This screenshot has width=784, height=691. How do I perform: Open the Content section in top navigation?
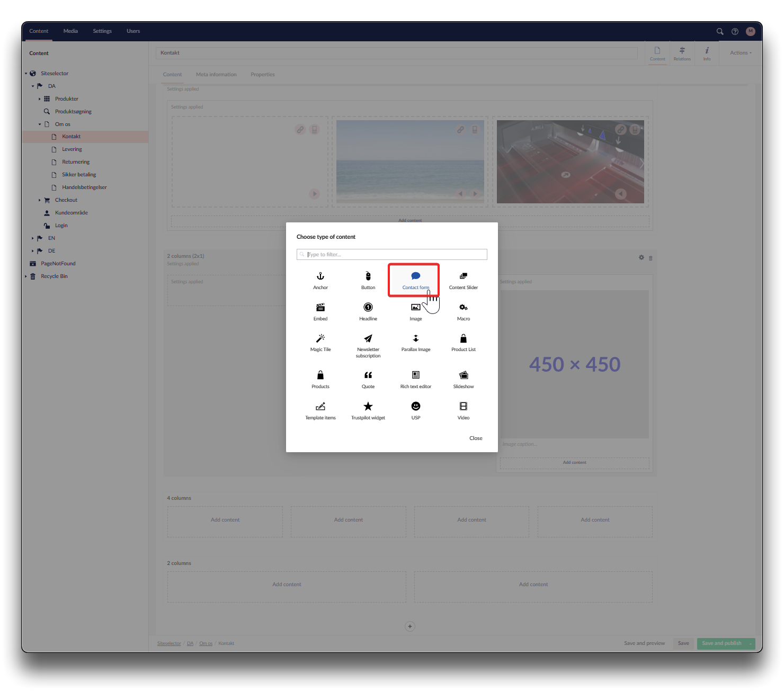point(39,31)
